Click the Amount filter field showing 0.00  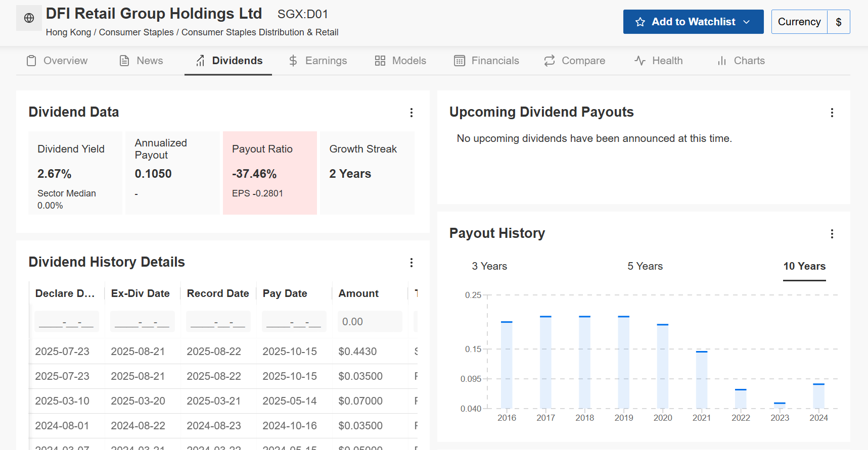coord(370,321)
